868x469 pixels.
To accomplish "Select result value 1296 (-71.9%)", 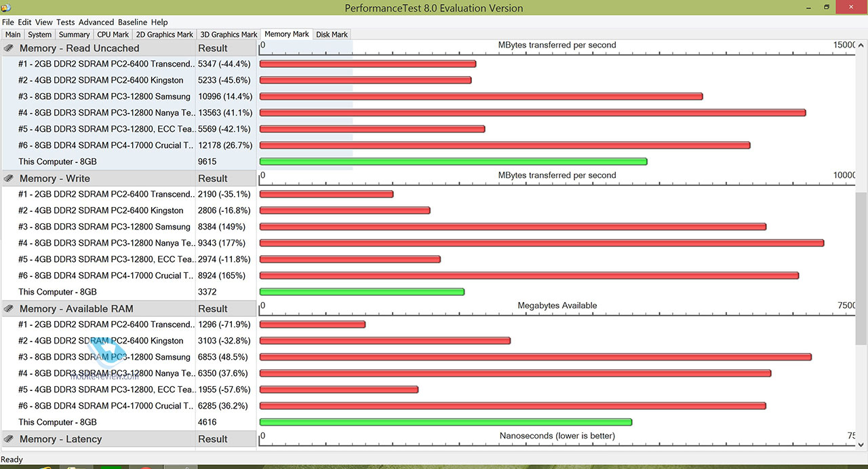I will [224, 324].
